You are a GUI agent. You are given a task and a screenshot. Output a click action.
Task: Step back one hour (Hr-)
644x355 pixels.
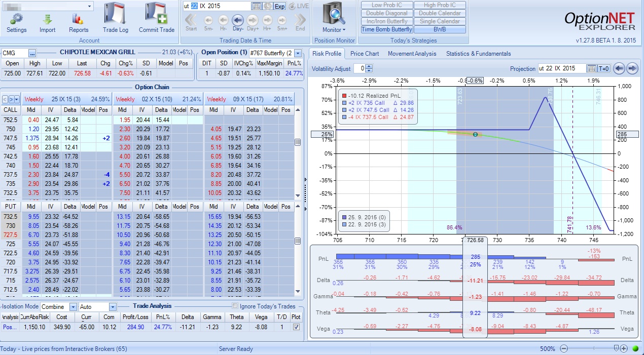tap(223, 20)
